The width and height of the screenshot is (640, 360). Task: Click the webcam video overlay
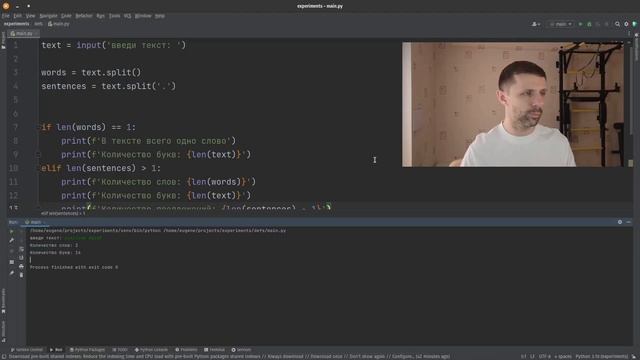coord(513,104)
